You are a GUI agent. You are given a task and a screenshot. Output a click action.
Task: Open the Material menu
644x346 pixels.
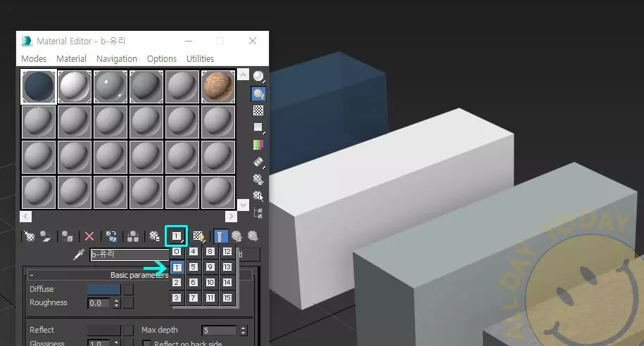coord(72,58)
